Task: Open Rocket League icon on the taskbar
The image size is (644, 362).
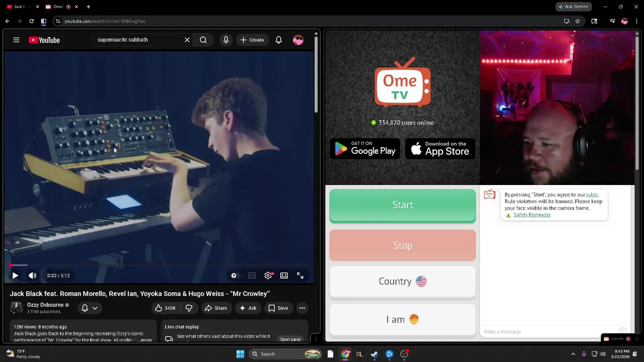Action: 359,354
